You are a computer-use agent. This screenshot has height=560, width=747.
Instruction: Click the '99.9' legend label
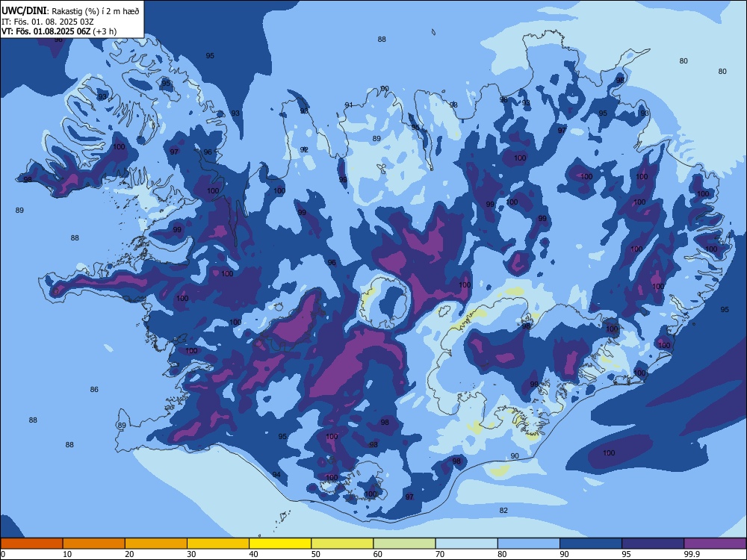(692, 554)
